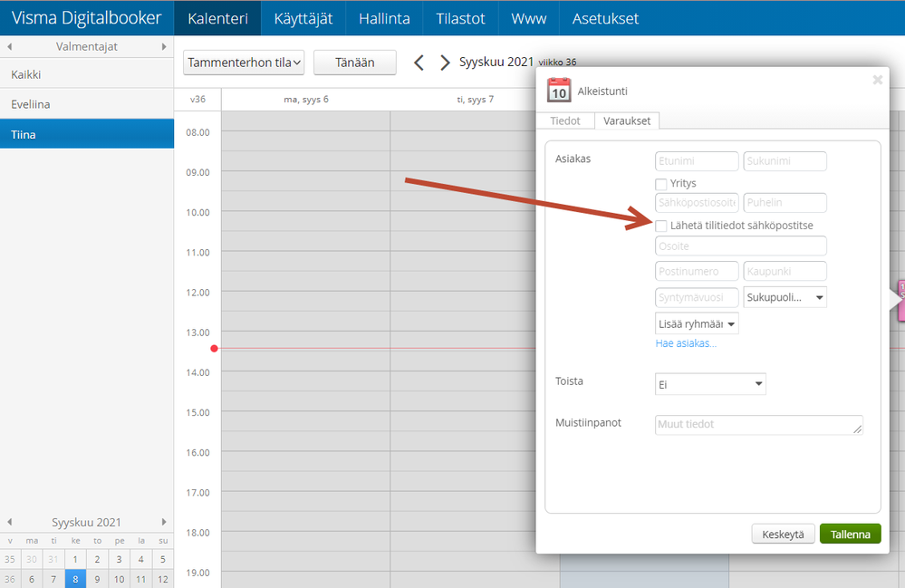Tick the Yritys checkbox
The image size is (905, 588).
[660, 184]
